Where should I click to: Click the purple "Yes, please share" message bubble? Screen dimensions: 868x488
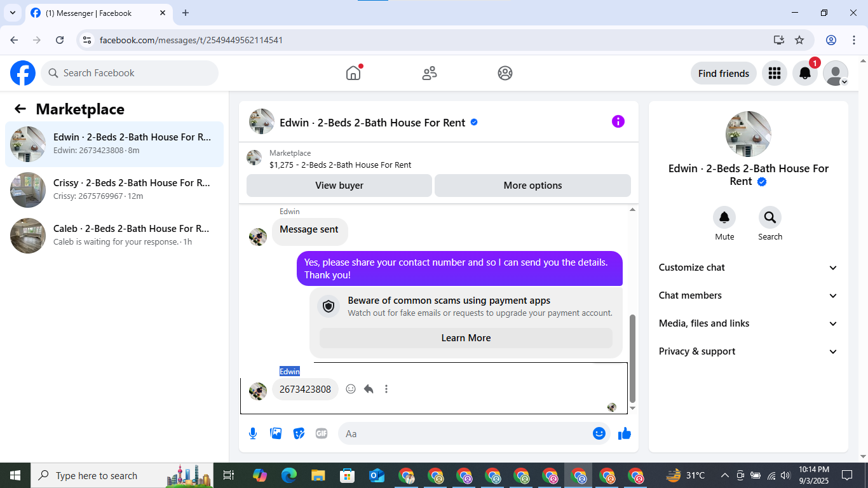(459, 269)
